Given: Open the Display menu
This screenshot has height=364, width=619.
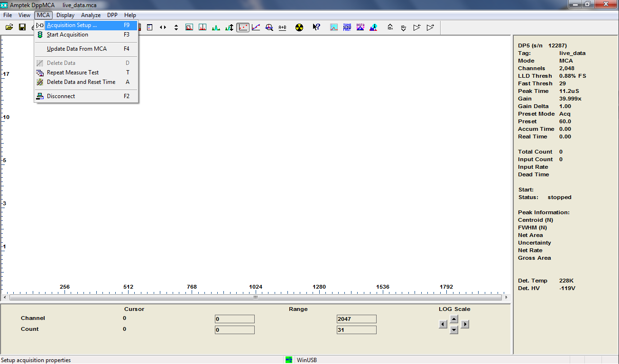Looking at the screenshot, I should click(65, 15).
